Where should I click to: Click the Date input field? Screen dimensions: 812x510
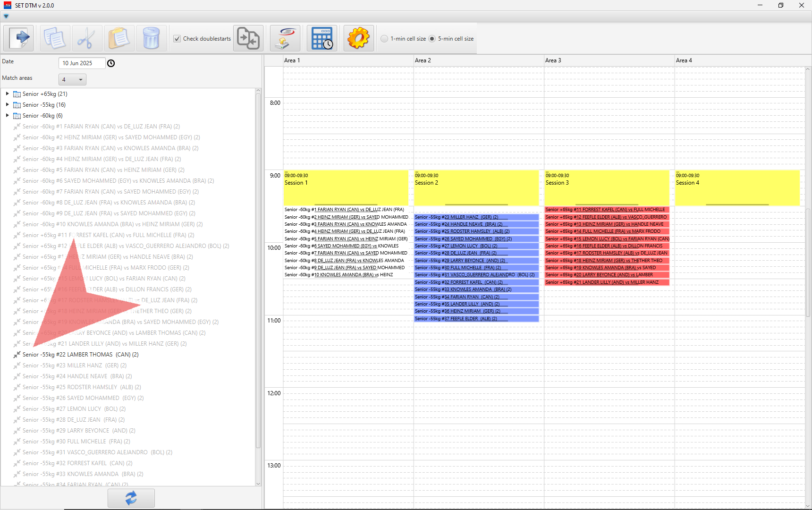(81, 63)
